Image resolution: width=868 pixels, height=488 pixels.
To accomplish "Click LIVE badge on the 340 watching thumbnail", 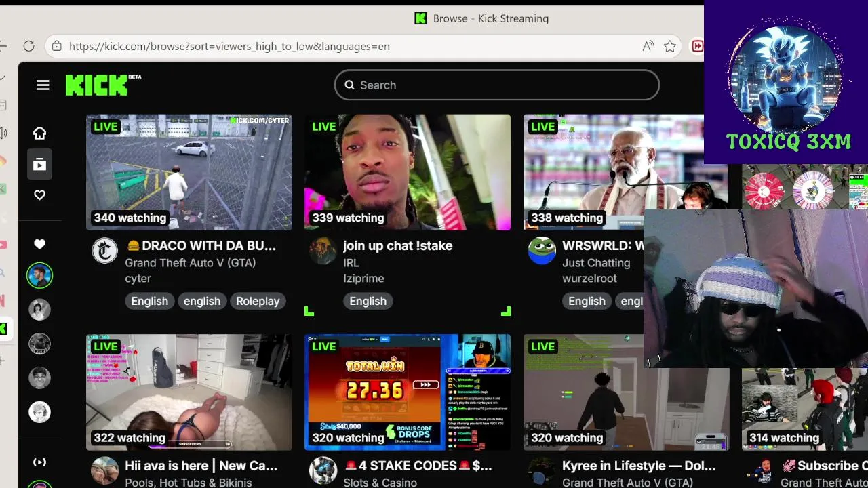I will tap(105, 126).
